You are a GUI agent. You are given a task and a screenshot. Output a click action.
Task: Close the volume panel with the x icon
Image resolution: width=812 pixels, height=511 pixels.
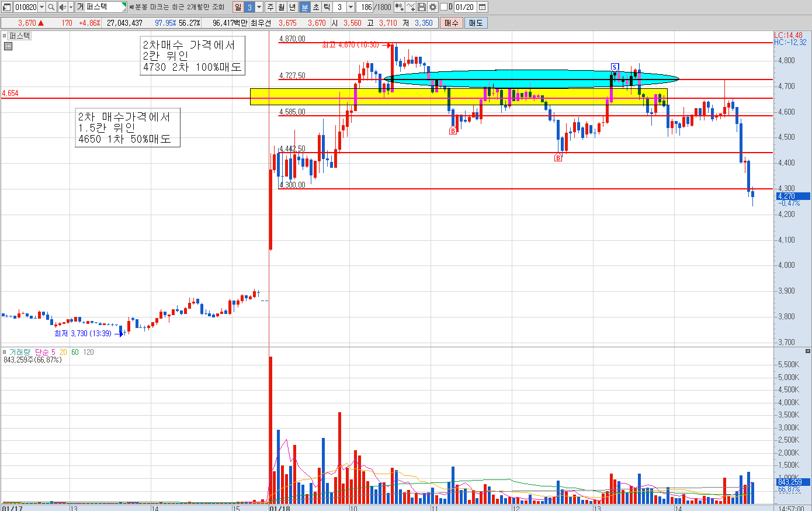(808, 351)
